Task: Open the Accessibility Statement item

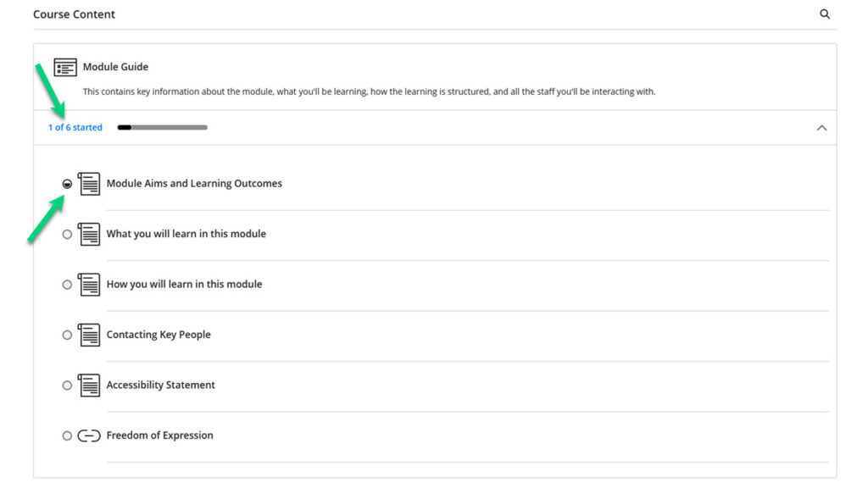Action: [160, 385]
